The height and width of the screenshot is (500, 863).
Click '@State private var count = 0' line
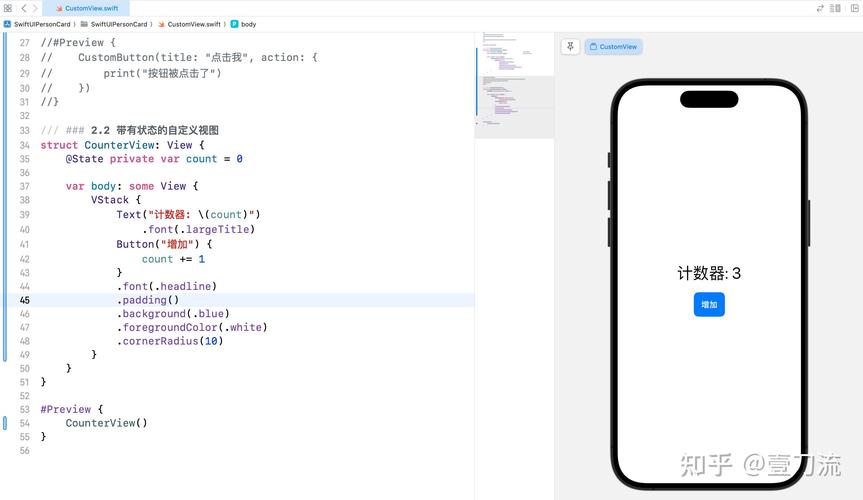(154, 159)
